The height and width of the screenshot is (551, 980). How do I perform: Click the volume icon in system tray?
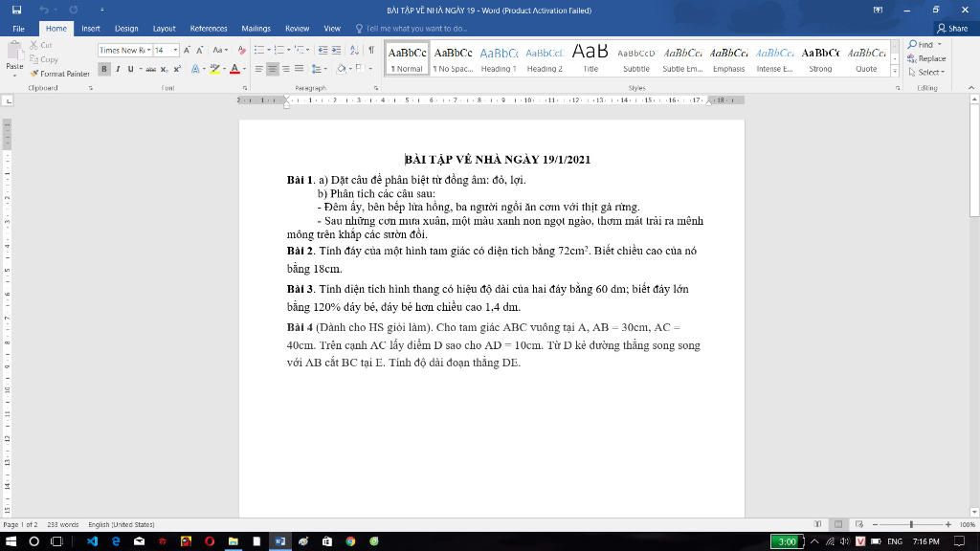click(x=844, y=541)
